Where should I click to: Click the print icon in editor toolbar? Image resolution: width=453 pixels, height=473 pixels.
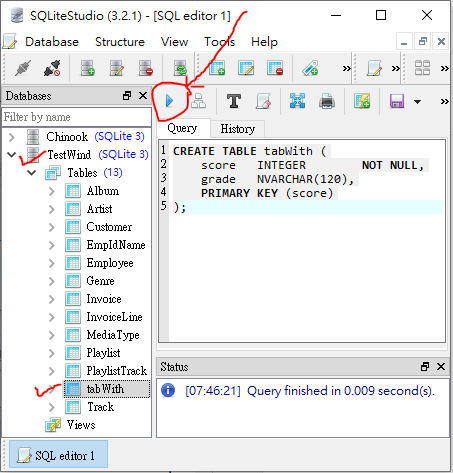pyautogui.click(x=327, y=101)
